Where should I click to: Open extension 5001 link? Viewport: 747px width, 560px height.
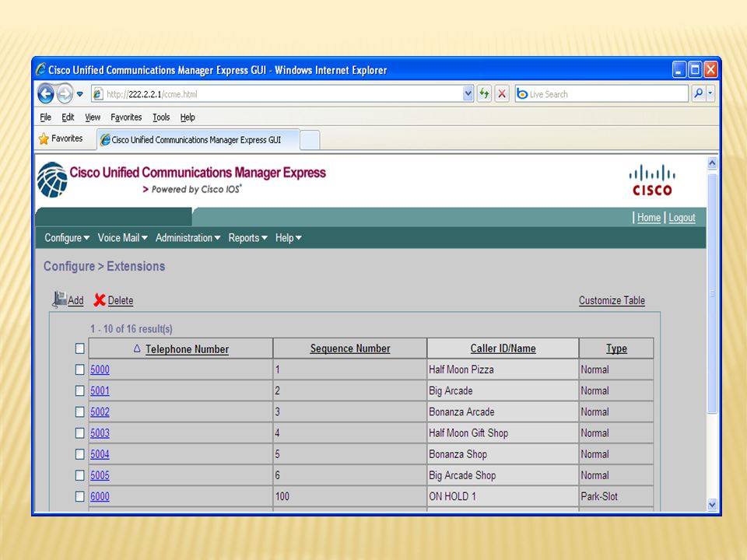tap(100, 390)
